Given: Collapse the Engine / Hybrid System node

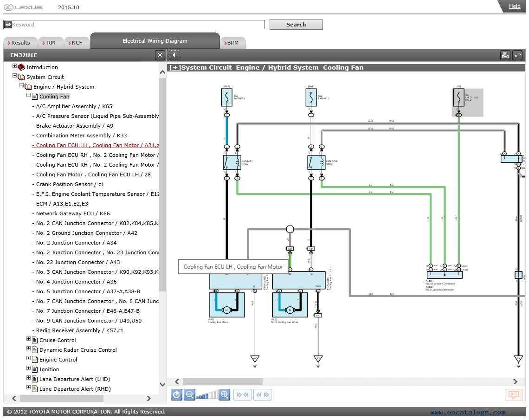Looking at the screenshot, I should pos(22,85).
